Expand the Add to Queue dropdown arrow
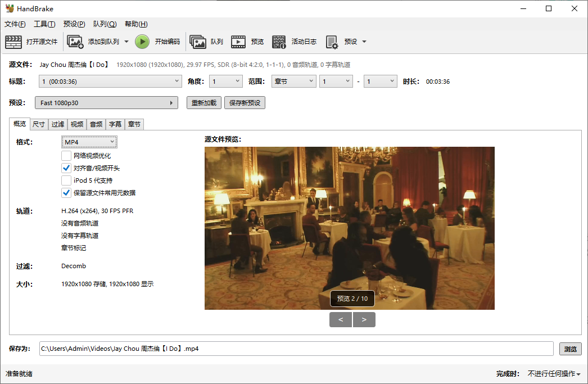The image size is (588, 384). (126, 42)
